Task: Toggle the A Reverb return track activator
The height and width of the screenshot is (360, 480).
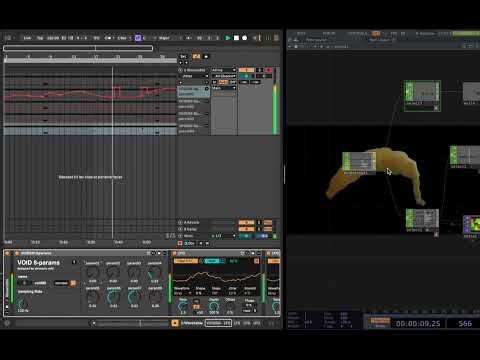Action: 247,222
